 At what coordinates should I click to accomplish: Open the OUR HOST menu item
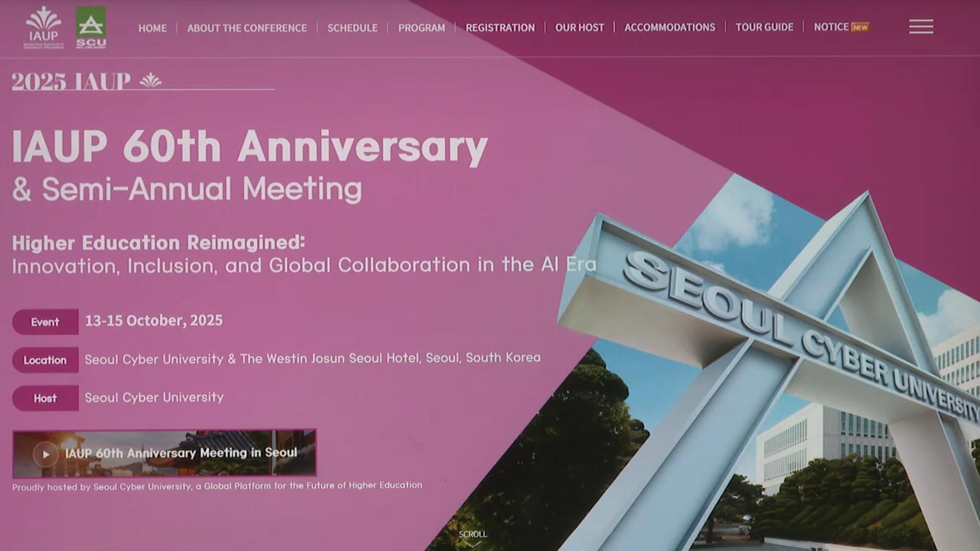(x=579, y=28)
